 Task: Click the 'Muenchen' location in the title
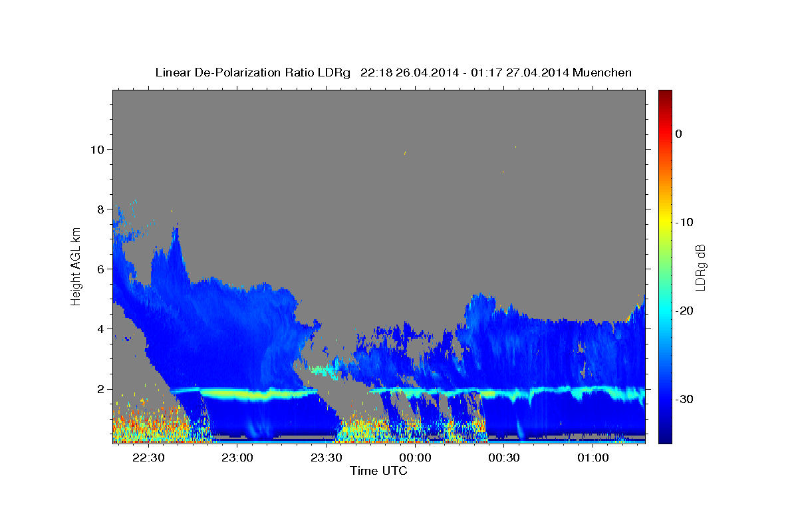click(x=603, y=72)
